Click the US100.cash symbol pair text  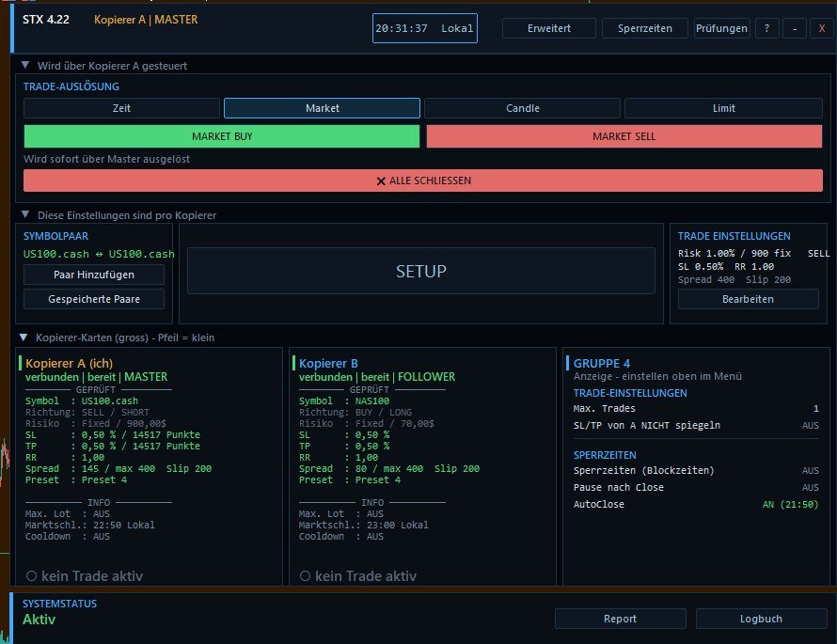point(99,254)
